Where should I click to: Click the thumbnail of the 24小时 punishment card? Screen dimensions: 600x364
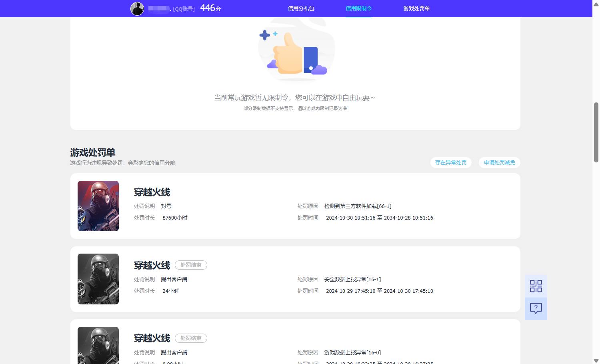[x=98, y=279]
